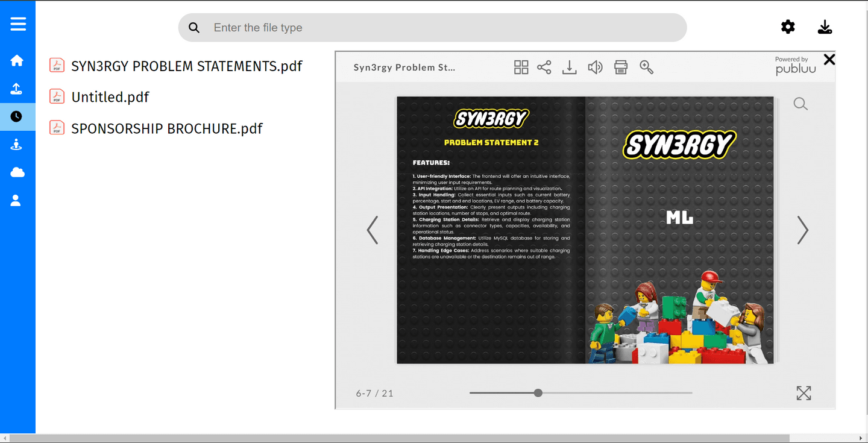Open the upload icon in the sidebar
This screenshot has width=868, height=443.
[x=17, y=89]
